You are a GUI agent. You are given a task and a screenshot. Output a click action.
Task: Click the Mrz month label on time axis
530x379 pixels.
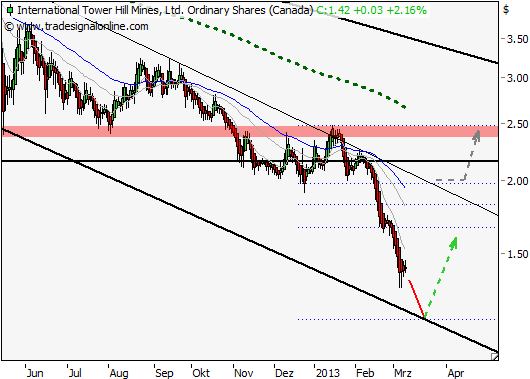(403, 373)
